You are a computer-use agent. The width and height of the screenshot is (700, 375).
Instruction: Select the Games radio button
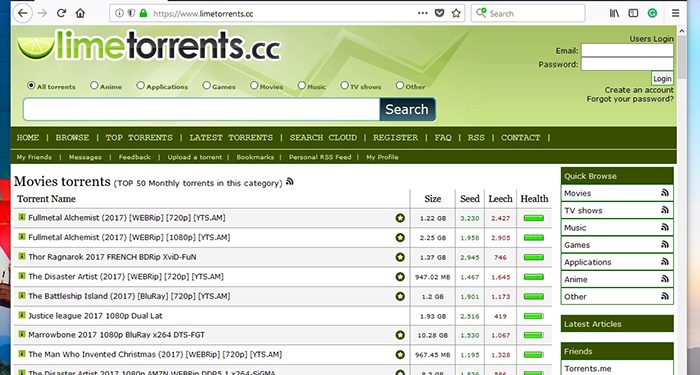pos(206,85)
